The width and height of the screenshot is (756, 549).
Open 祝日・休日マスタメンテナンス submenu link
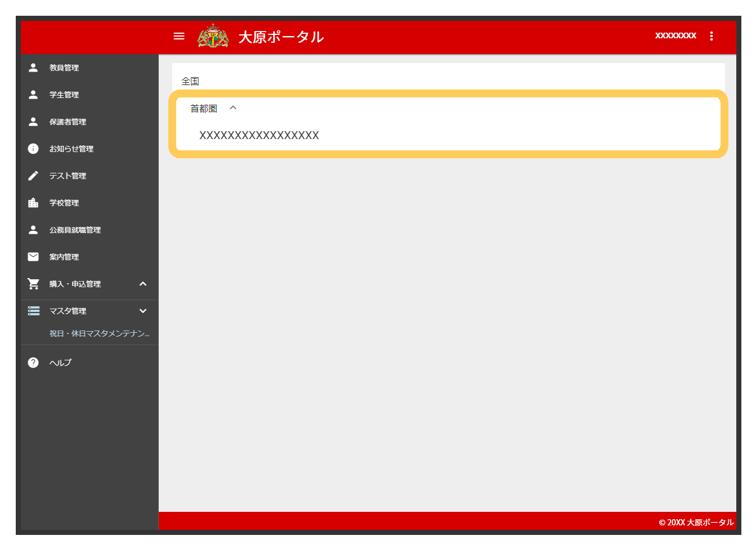coord(99,333)
